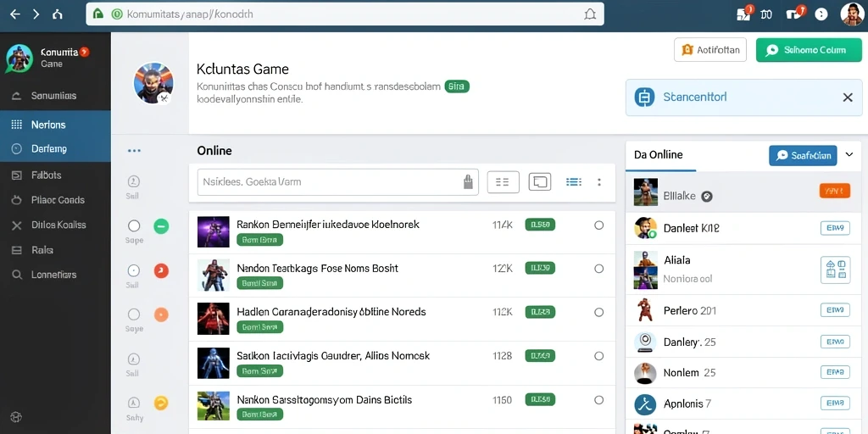Open the Konumita Game workspace switcher
The image size is (868, 434).
[47, 58]
